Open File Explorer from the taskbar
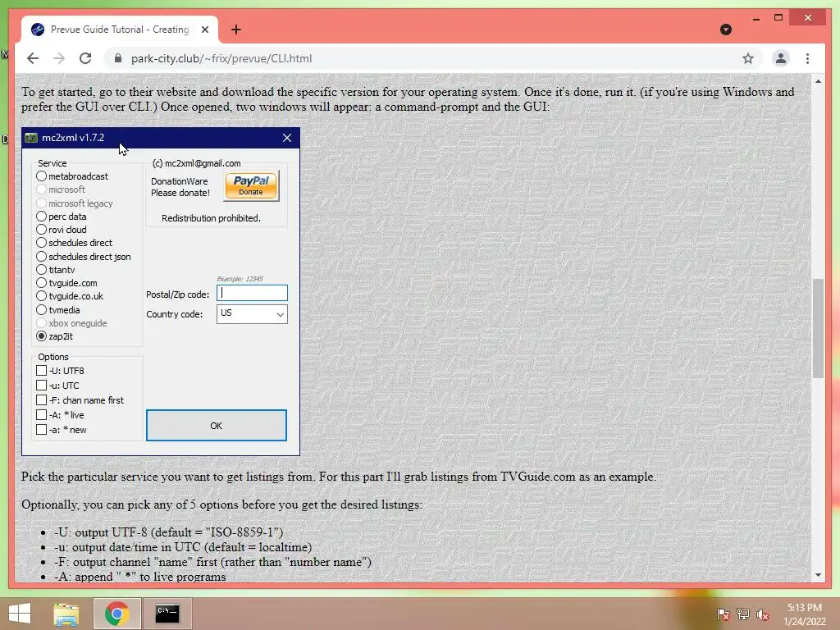This screenshot has height=630, width=840. click(x=66, y=614)
